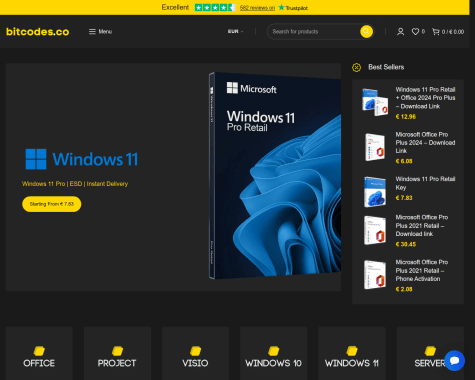Screen dimensions: 475x380
Task: Click the Windows 11 Pro Retail box image
Action: [275, 176]
